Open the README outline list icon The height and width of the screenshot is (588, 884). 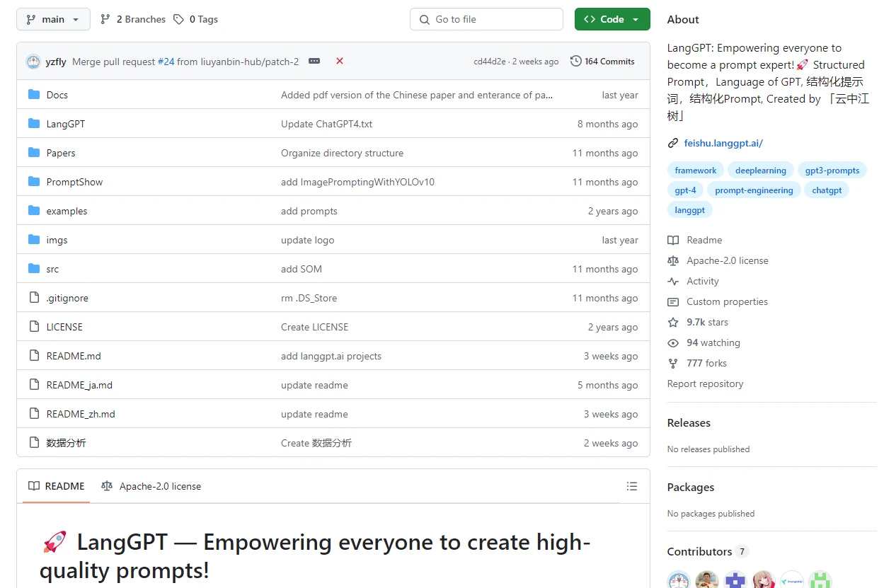point(632,486)
